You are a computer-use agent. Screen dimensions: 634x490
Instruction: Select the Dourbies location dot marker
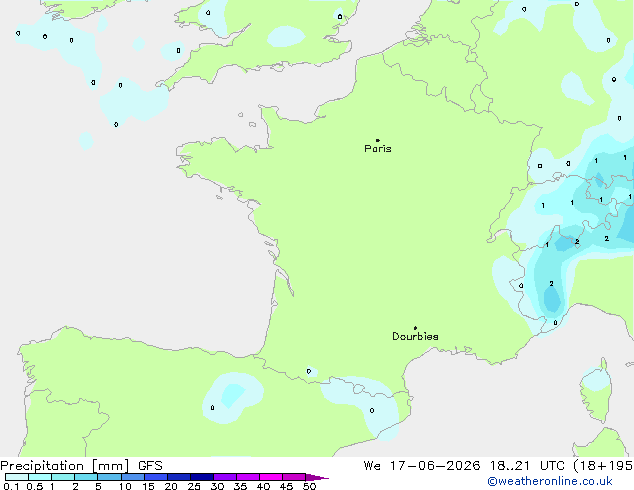(415, 328)
